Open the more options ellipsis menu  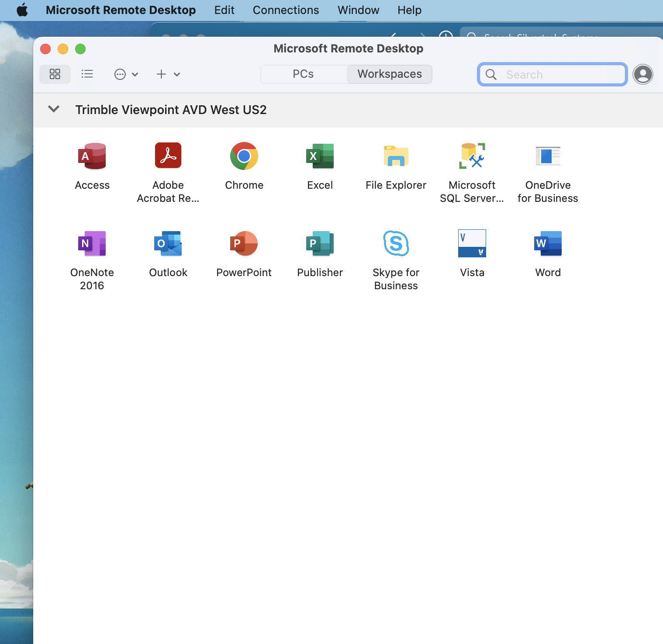point(126,74)
